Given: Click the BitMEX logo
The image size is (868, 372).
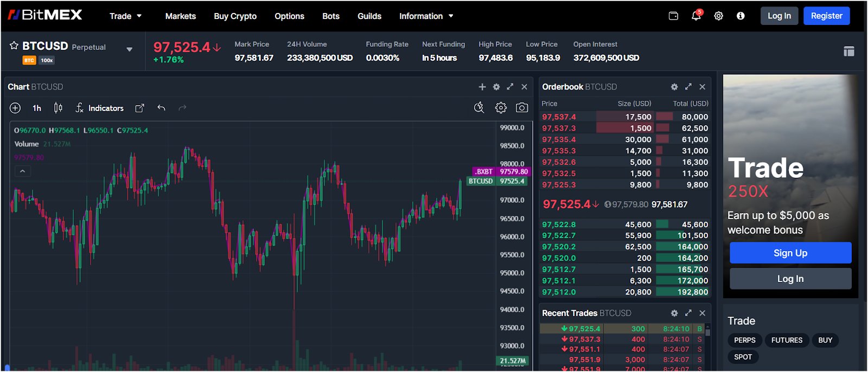Looking at the screenshot, I should [x=45, y=15].
